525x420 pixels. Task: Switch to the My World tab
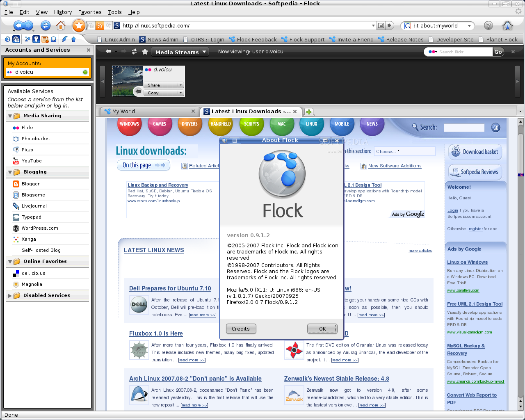pyautogui.click(x=150, y=112)
